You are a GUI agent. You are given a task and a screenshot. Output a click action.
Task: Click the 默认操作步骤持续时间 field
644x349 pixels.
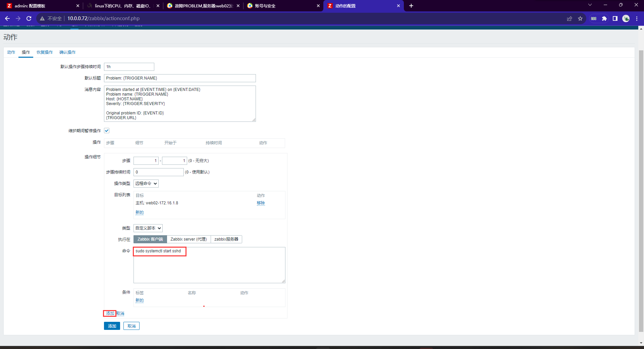click(129, 67)
